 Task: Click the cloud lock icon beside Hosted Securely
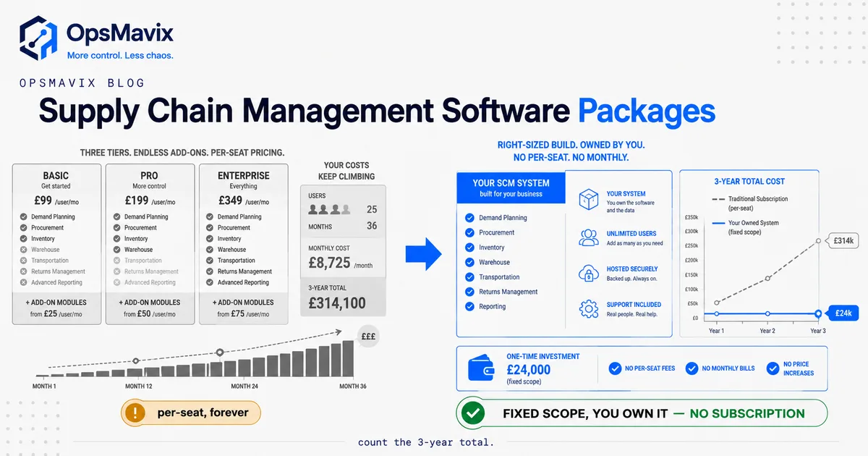(589, 273)
